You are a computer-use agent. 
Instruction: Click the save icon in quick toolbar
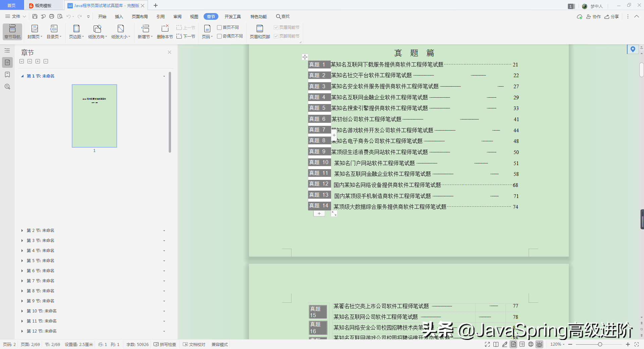35,16
